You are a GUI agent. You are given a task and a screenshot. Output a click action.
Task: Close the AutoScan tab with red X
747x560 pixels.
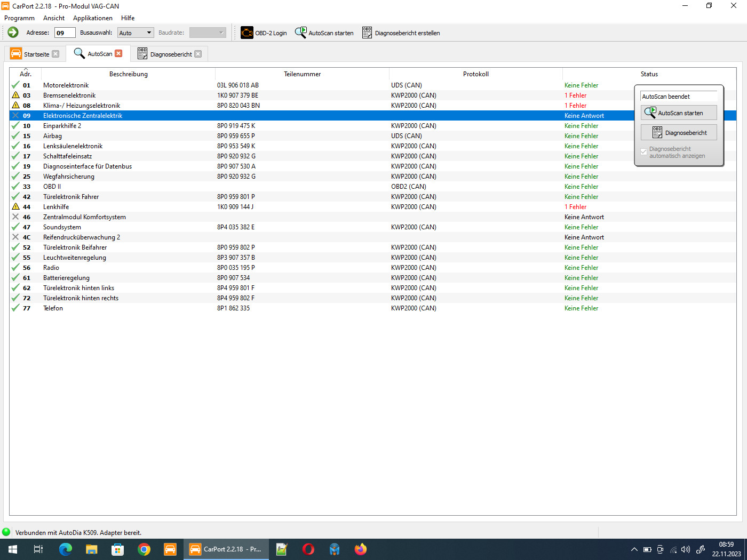coord(119,53)
